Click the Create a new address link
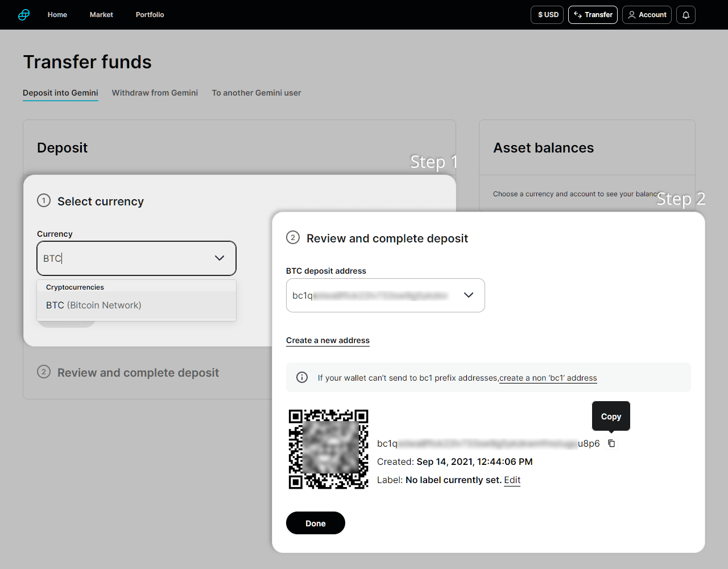The height and width of the screenshot is (569, 728). coord(328,340)
